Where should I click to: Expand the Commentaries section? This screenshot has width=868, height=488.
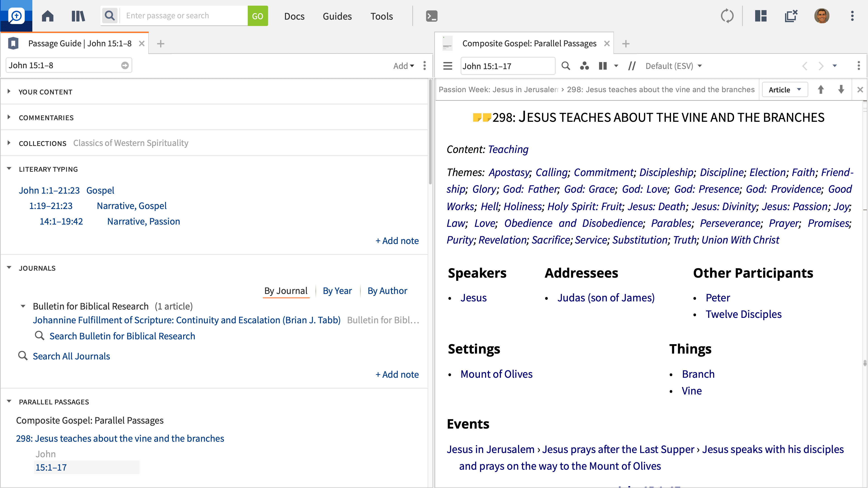click(x=46, y=117)
